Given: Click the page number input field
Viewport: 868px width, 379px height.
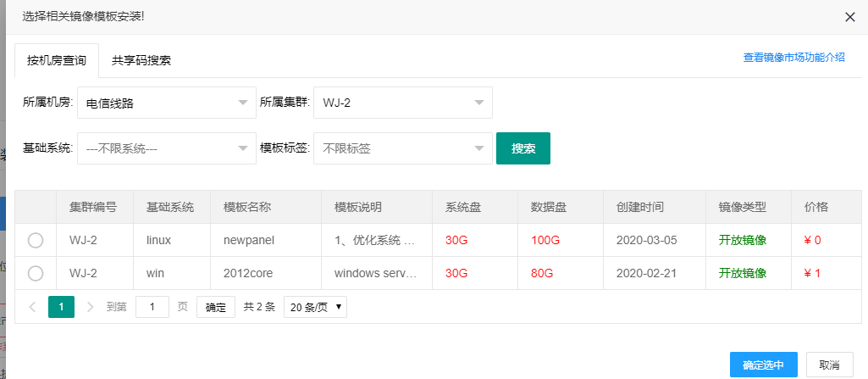Looking at the screenshot, I should pyautogui.click(x=152, y=307).
